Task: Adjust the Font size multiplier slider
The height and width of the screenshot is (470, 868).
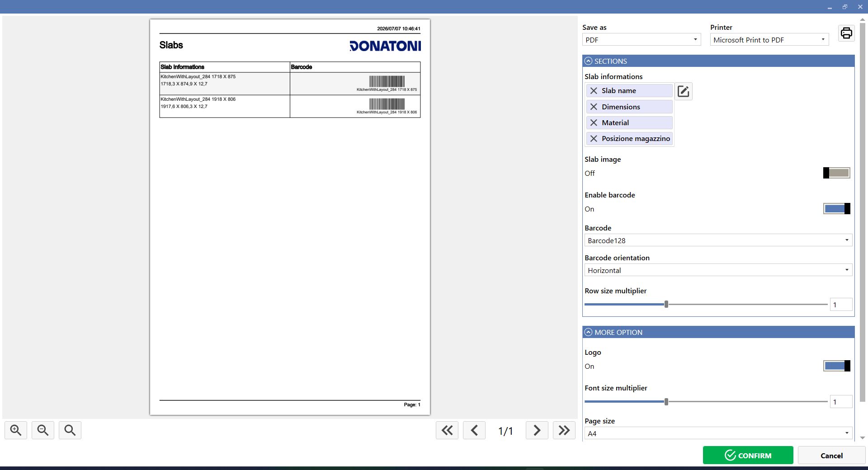Action: tap(666, 402)
